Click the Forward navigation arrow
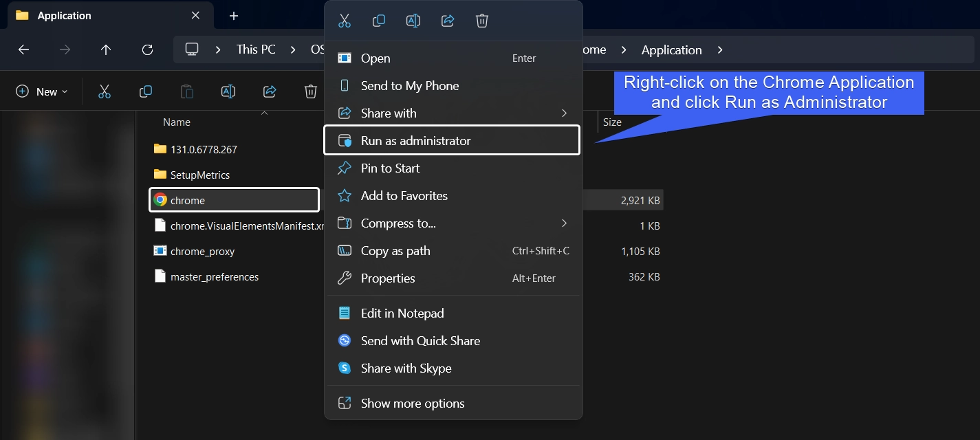The image size is (980, 440). [65, 49]
